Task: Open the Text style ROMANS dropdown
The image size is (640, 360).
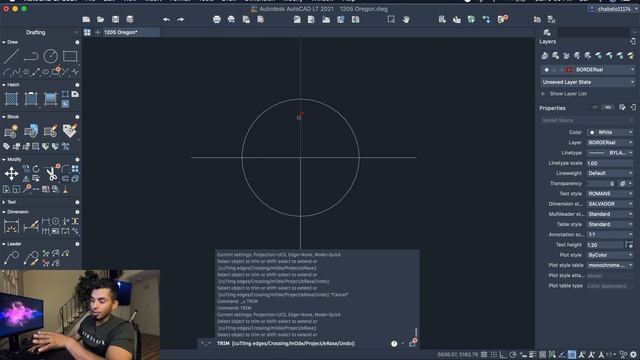Action: (610, 193)
